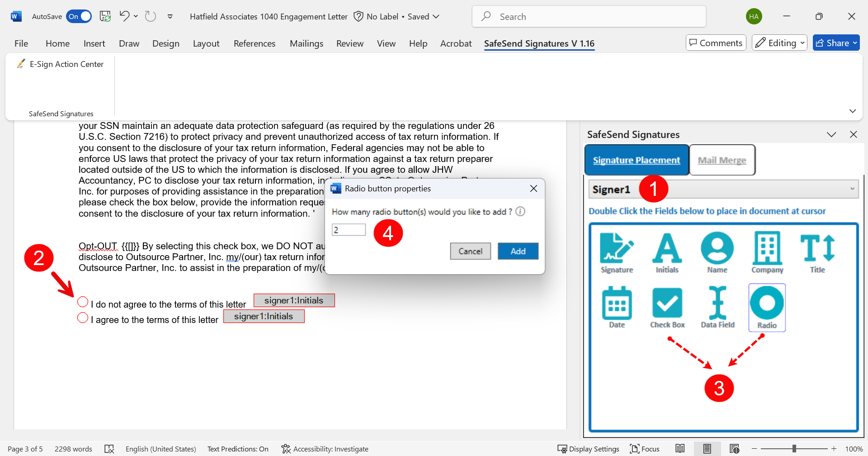This screenshot has width=868, height=456.
Task: Collapse the ribbon with the chevron
Action: 853,111
